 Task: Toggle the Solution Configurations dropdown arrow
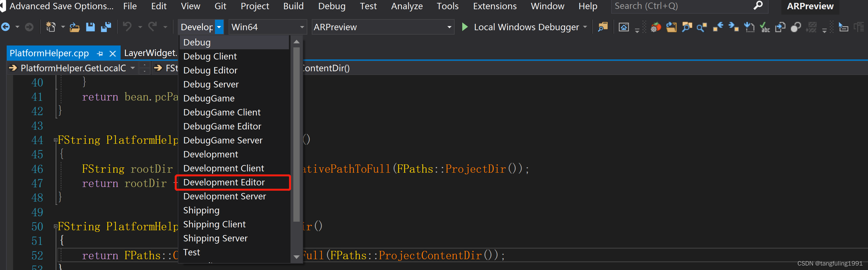(x=219, y=27)
